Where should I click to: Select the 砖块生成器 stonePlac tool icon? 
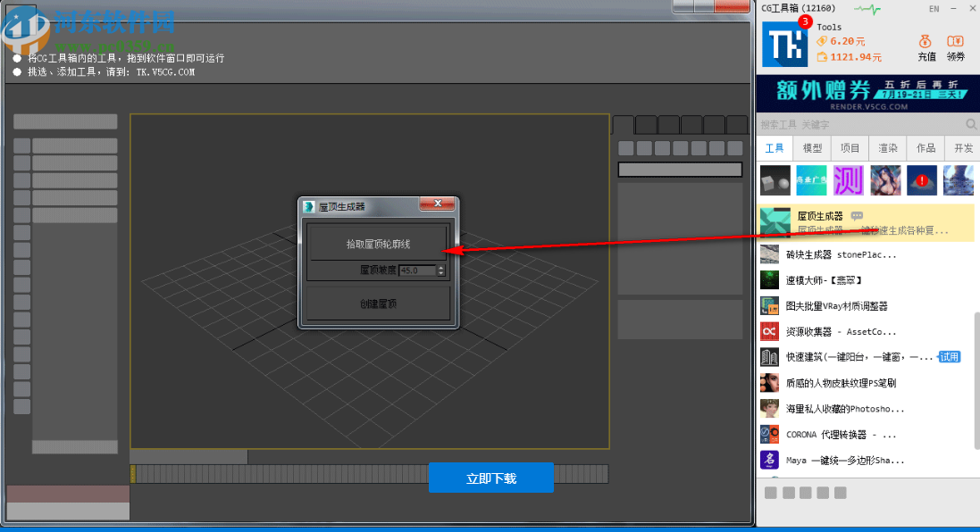[769, 254]
